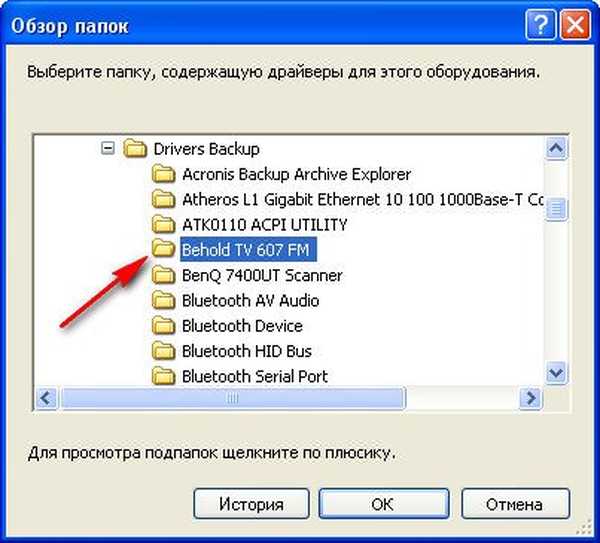600x543 pixels.
Task: Collapse the Drivers Backup tree node
Action: tap(109, 149)
